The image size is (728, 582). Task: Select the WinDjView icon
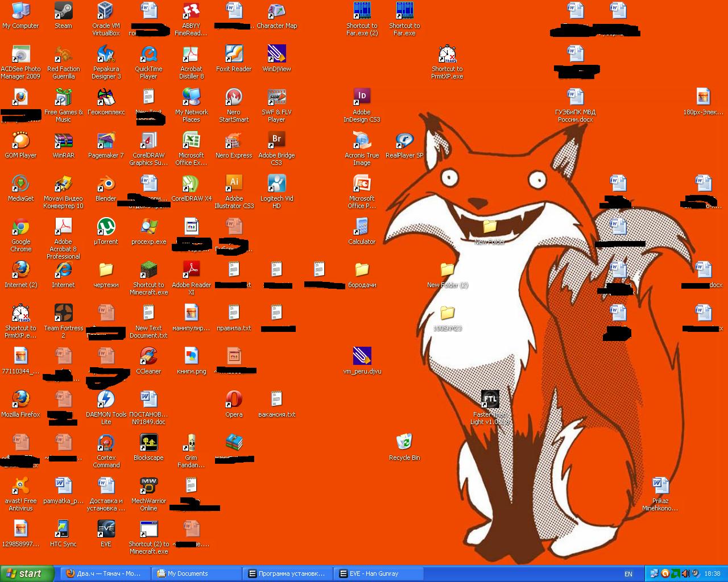[276, 59]
